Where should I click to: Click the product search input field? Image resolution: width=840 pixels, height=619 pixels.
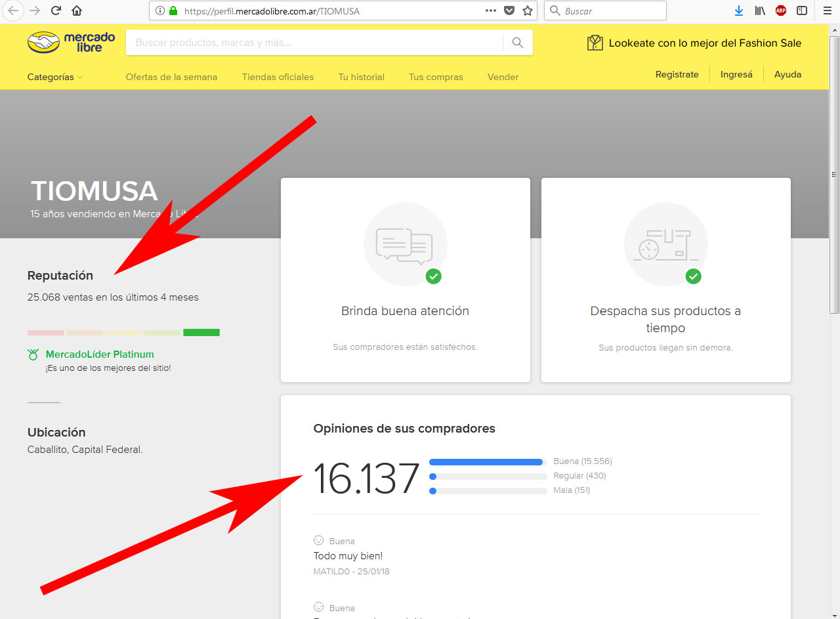262,42
